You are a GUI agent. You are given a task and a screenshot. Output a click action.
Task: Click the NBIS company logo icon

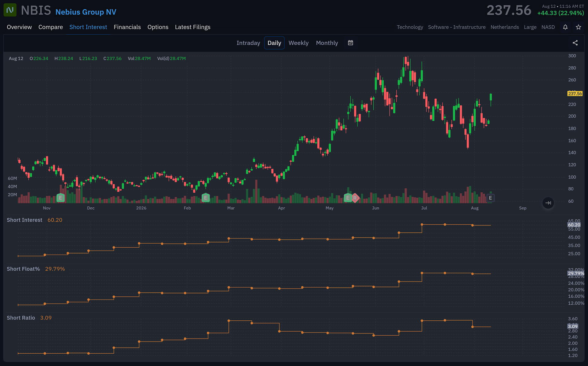tap(10, 10)
